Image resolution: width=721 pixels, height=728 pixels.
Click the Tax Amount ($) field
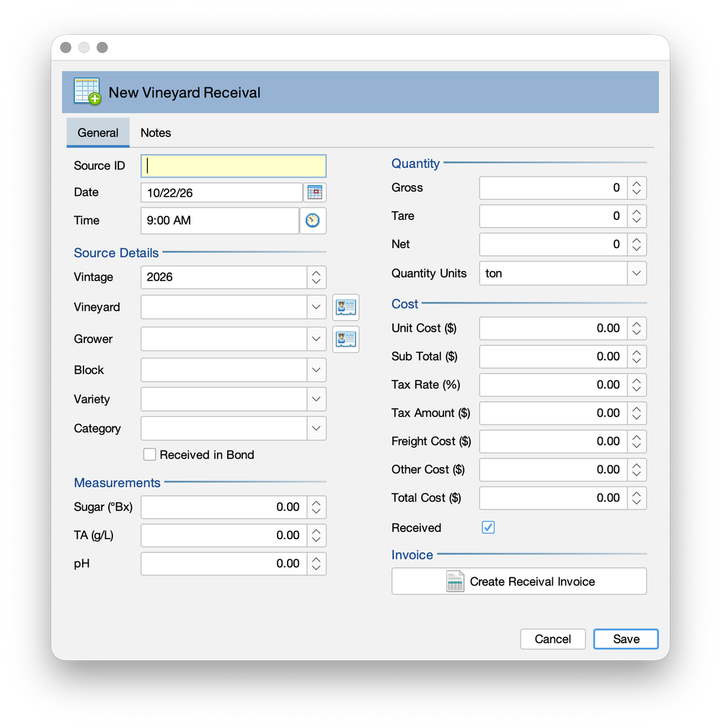tap(553, 414)
